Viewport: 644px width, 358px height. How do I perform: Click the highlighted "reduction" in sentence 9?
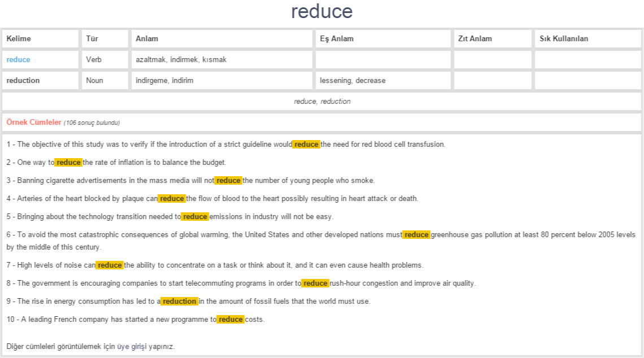pyautogui.click(x=179, y=302)
